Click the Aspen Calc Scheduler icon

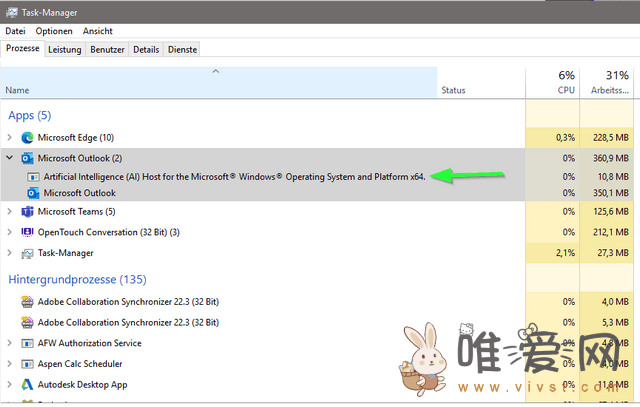[27, 364]
